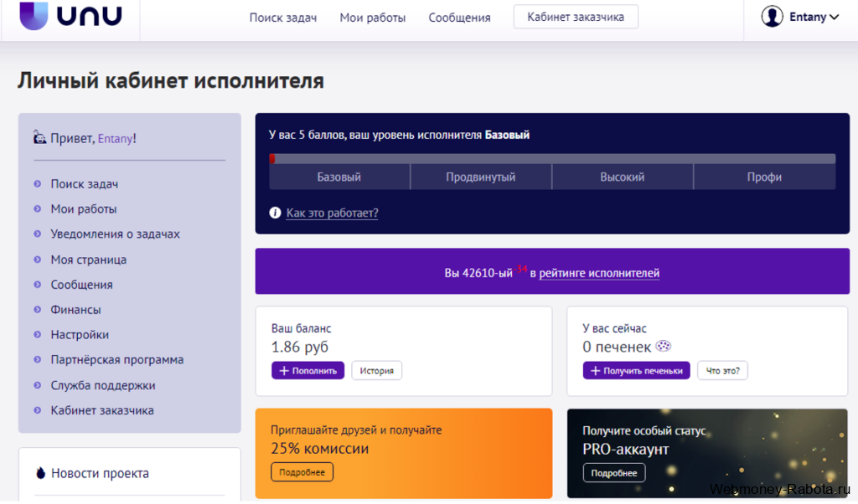Viewport: 858px width, 504px height.
Task: Click the 0 печенек value text
Action: click(617, 347)
